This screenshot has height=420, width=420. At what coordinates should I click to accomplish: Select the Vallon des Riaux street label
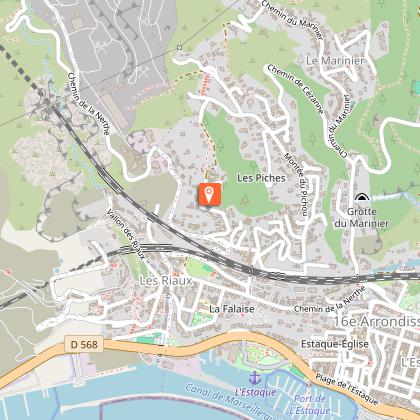pos(126,234)
